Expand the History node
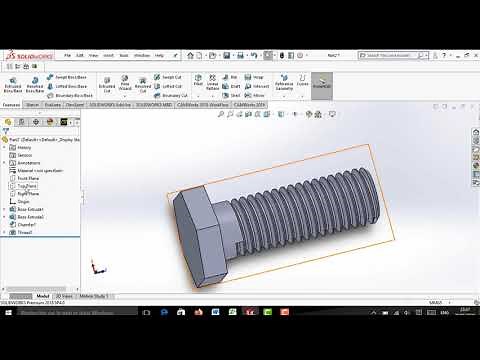The height and width of the screenshot is (360, 480). point(4,147)
